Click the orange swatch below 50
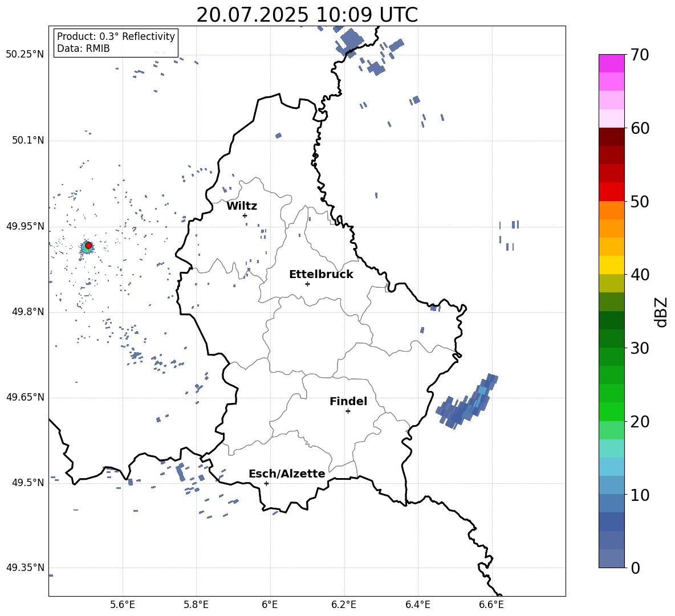Screen dimensions: 675x616 pos(611,210)
